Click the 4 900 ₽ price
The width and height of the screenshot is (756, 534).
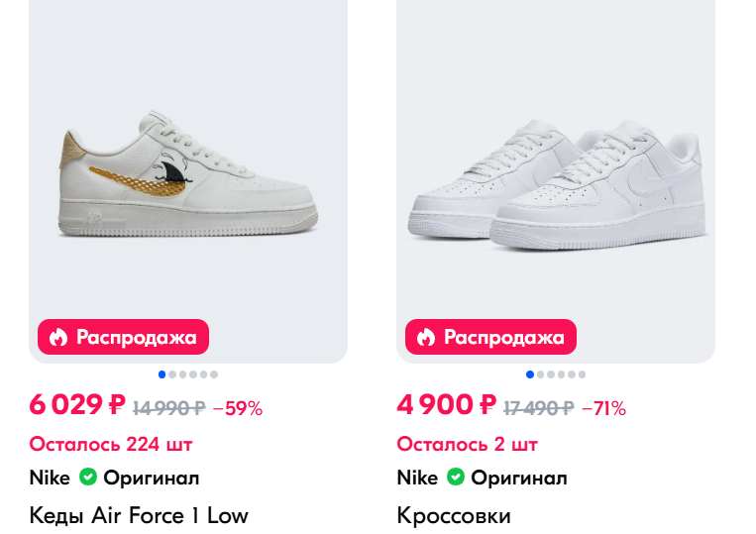pyautogui.click(x=446, y=405)
